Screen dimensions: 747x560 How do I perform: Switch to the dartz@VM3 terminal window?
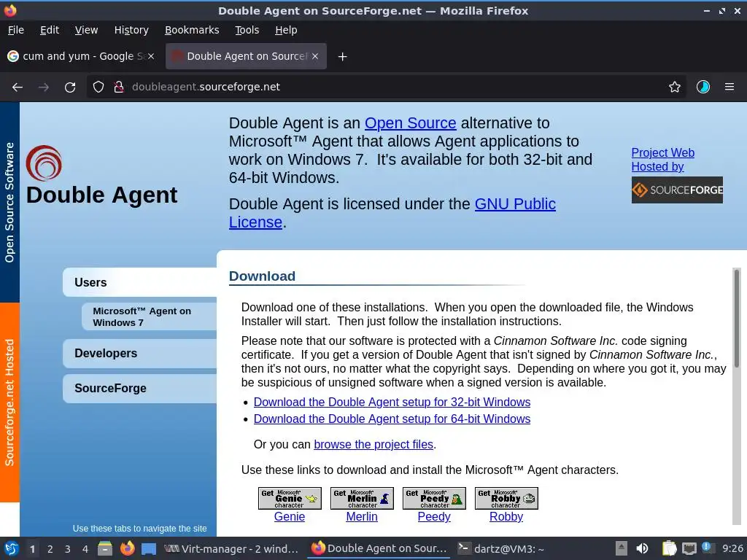500,548
